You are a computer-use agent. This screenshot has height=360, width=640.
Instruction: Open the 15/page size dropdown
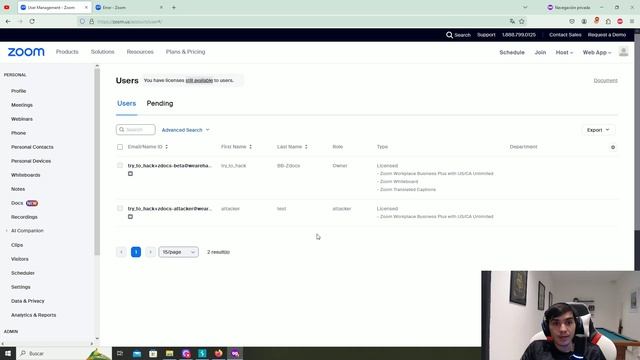click(x=178, y=252)
